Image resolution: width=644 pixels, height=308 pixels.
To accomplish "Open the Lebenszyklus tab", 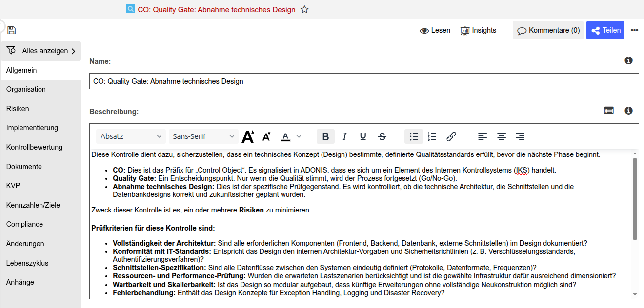I will click(41, 263).
